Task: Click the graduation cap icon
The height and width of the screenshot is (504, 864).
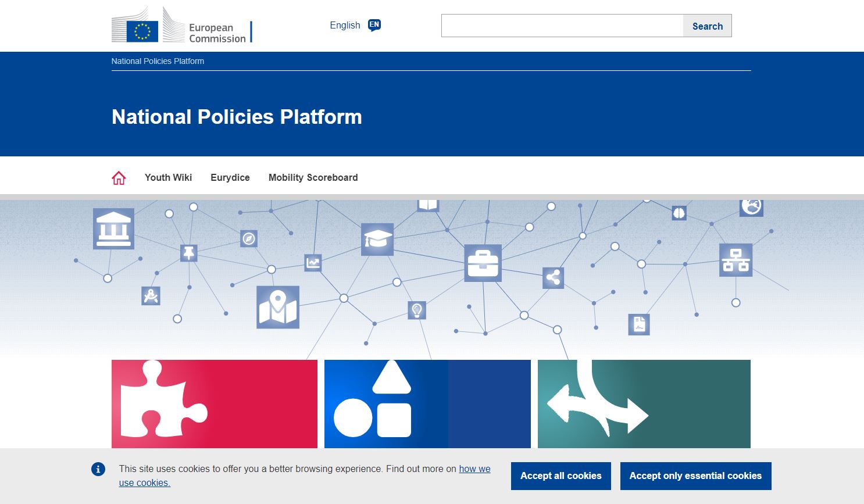Action: pos(377,239)
